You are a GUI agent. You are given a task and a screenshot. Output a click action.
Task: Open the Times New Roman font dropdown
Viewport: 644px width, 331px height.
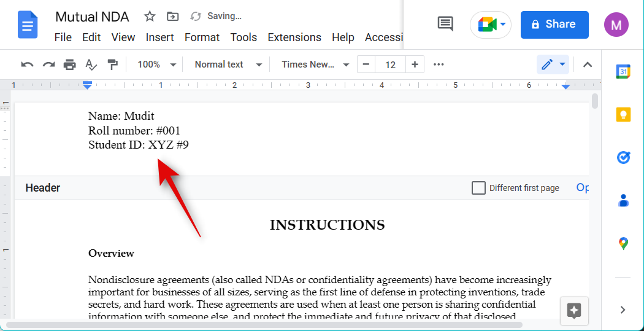315,64
